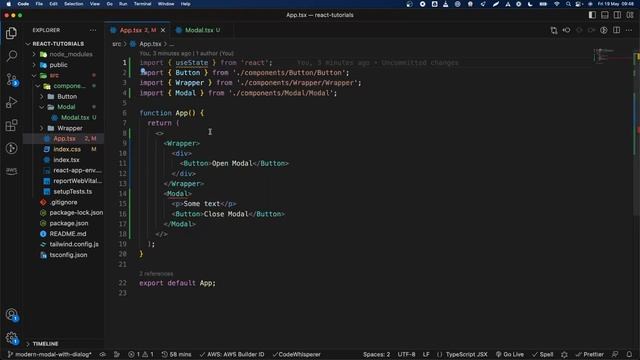
Task: Click the 2 references code lens
Action: pos(156,273)
